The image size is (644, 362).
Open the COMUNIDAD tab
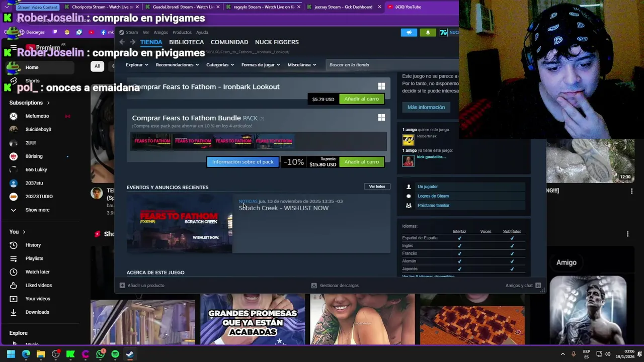click(229, 42)
